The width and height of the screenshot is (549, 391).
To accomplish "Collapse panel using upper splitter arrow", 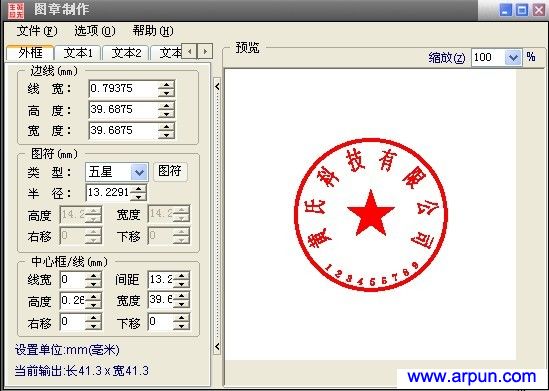I will click(x=217, y=86).
